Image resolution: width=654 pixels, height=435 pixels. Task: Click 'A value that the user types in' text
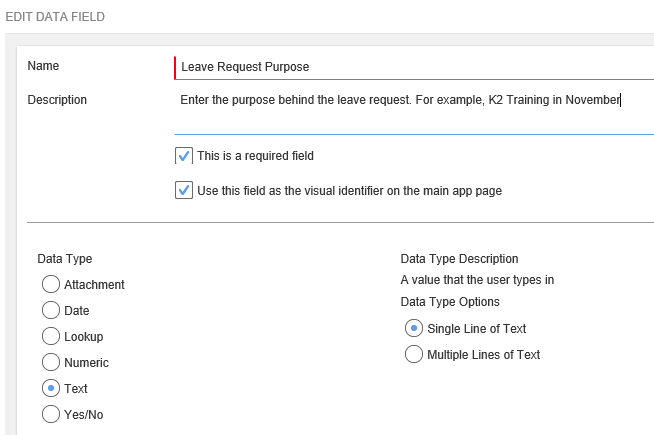[477, 280]
